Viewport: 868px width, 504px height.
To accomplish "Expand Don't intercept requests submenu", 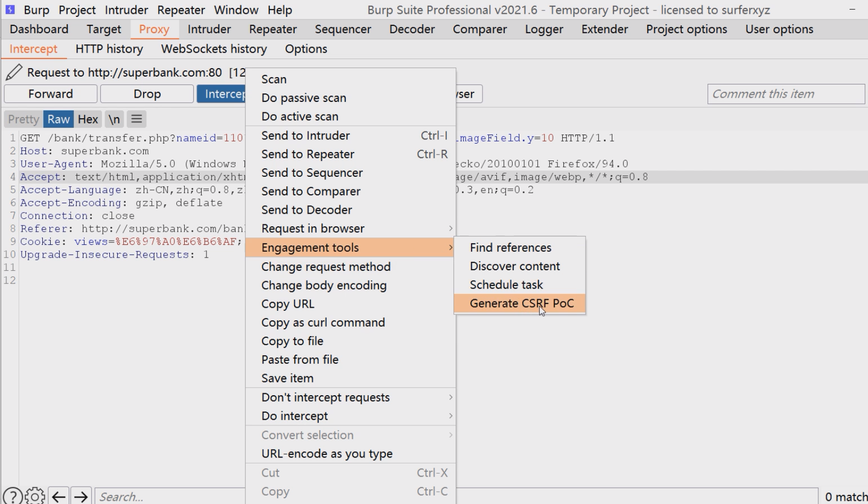I will coord(351,397).
